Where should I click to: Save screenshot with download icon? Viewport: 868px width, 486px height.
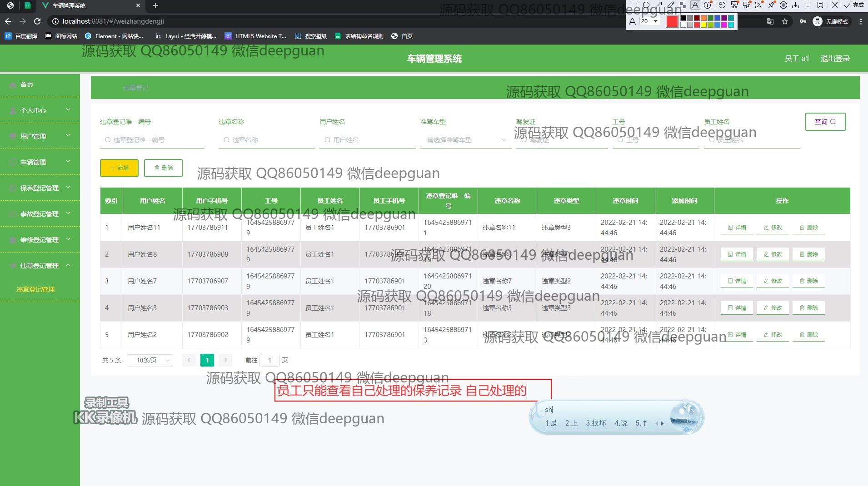pos(795,5)
